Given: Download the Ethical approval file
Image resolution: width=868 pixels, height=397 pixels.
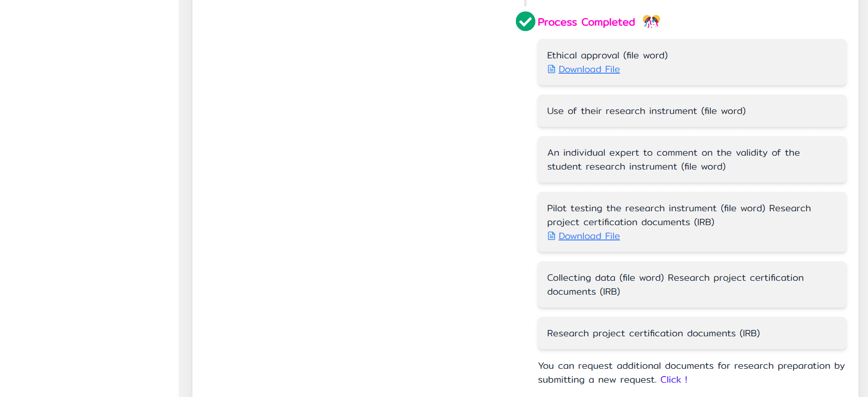Looking at the screenshot, I should [x=589, y=69].
